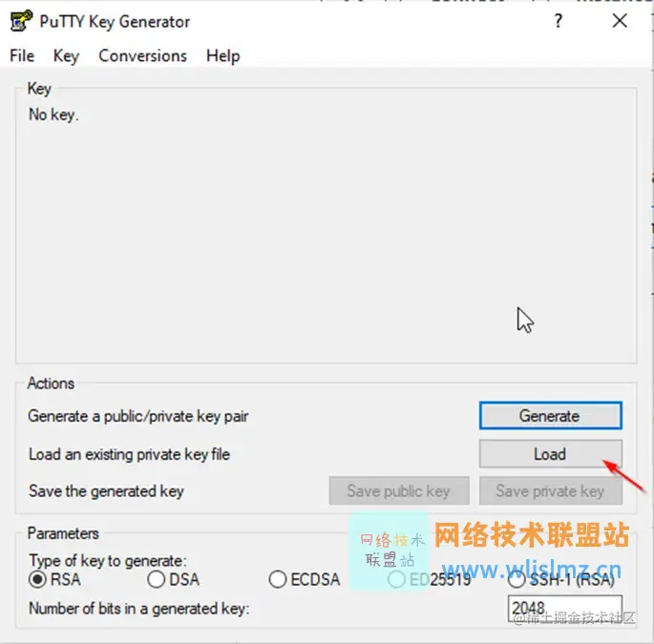The height and width of the screenshot is (644, 654).
Task: Click the Generate button
Action: [551, 416]
